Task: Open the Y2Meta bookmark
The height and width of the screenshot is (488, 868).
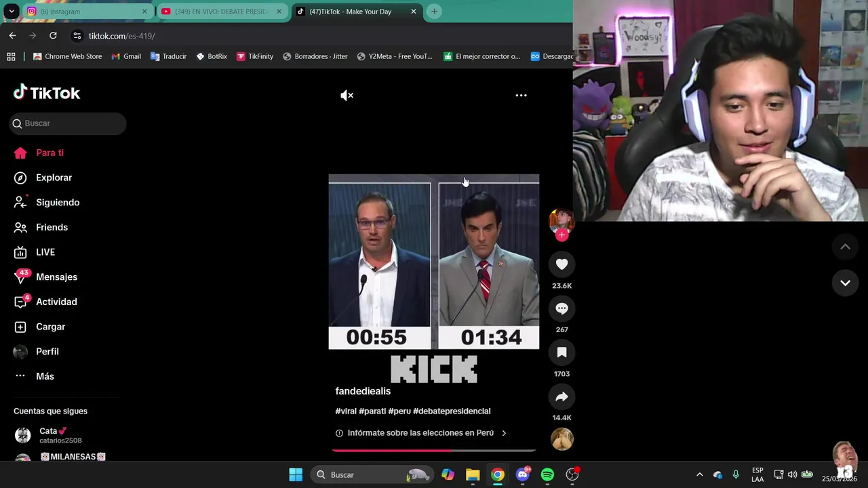Action: [395, 56]
